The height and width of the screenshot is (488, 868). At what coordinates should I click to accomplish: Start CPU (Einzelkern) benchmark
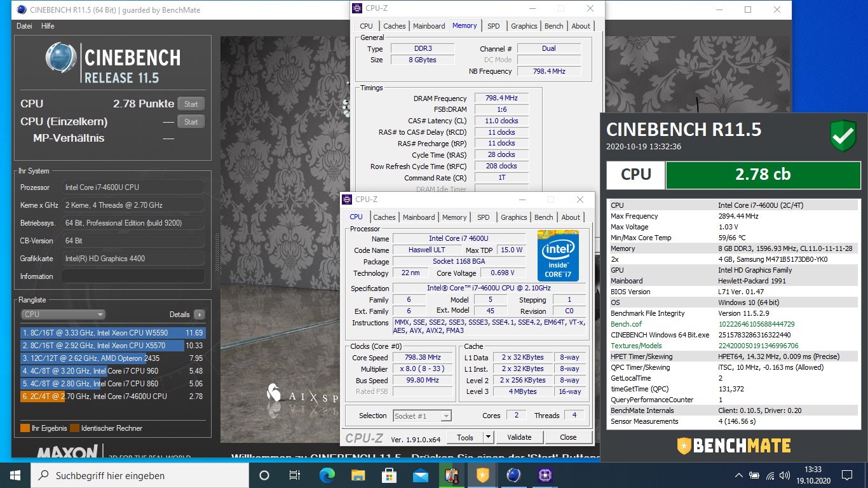coord(191,122)
